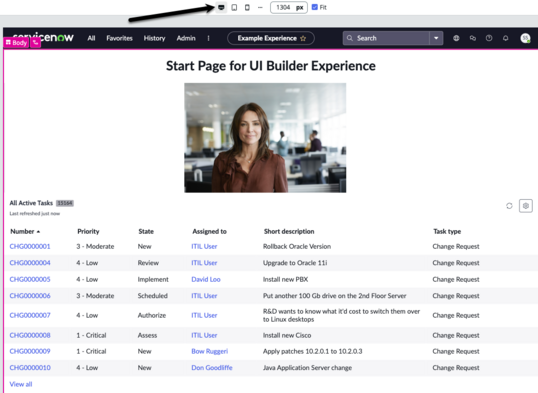Open the Favorites menu

point(119,38)
